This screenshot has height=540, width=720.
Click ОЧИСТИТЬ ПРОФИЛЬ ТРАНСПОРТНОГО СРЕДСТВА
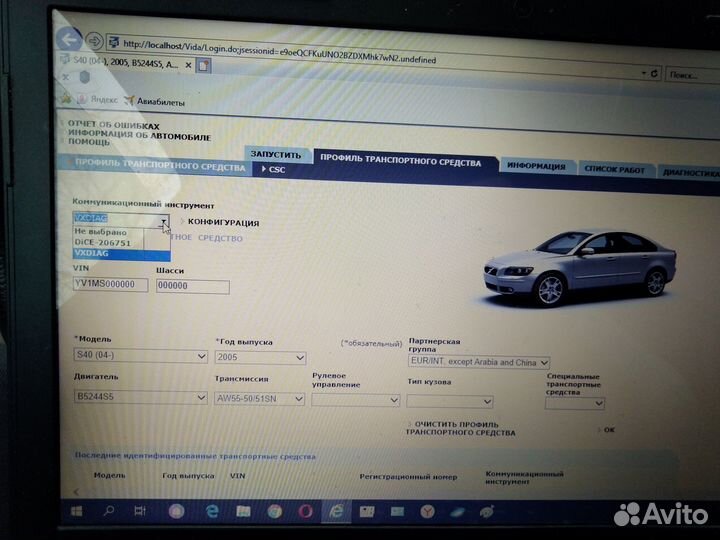[x=460, y=428]
